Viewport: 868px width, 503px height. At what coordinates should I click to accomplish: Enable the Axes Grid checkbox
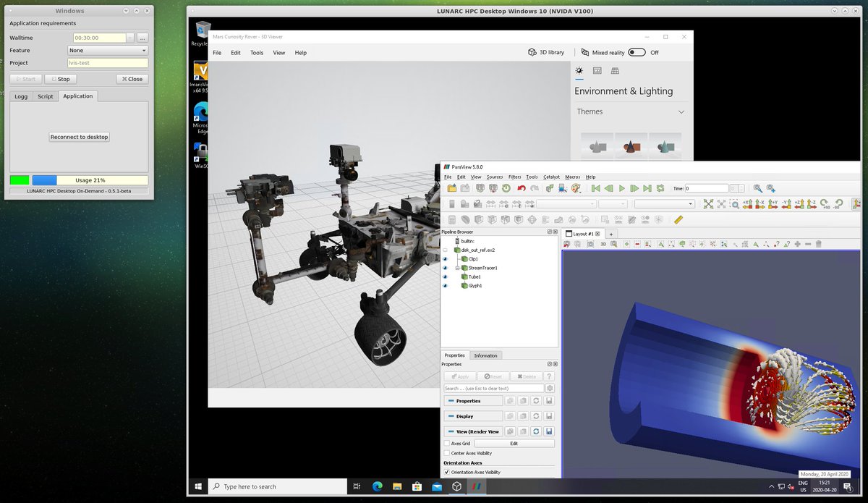click(446, 443)
